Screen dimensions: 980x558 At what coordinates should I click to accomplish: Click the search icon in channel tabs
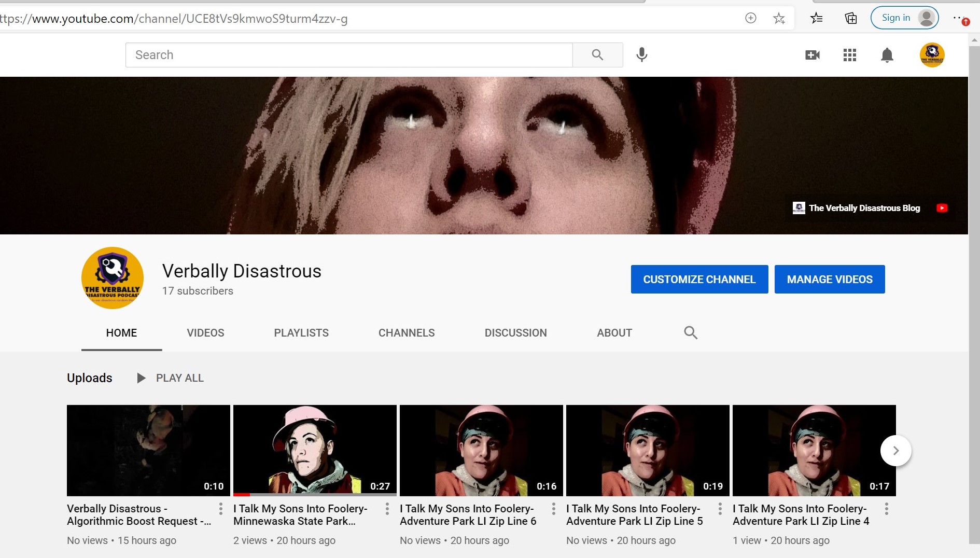(x=690, y=332)
